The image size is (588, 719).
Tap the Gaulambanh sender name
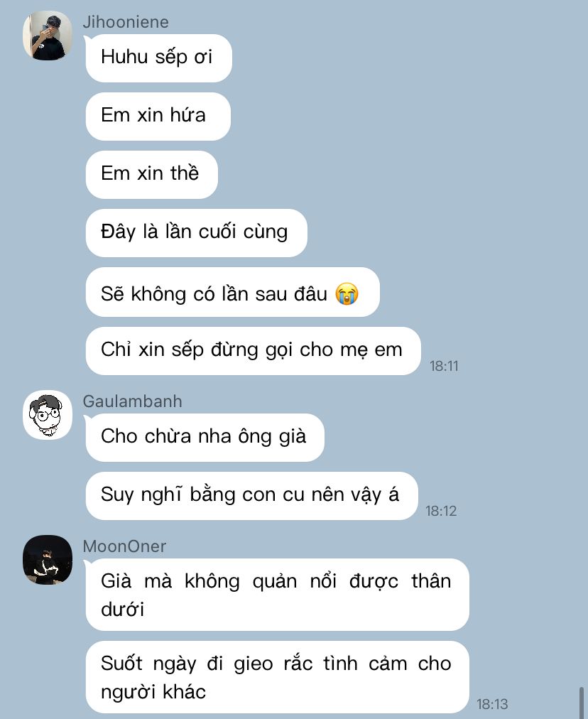[132, 401]
